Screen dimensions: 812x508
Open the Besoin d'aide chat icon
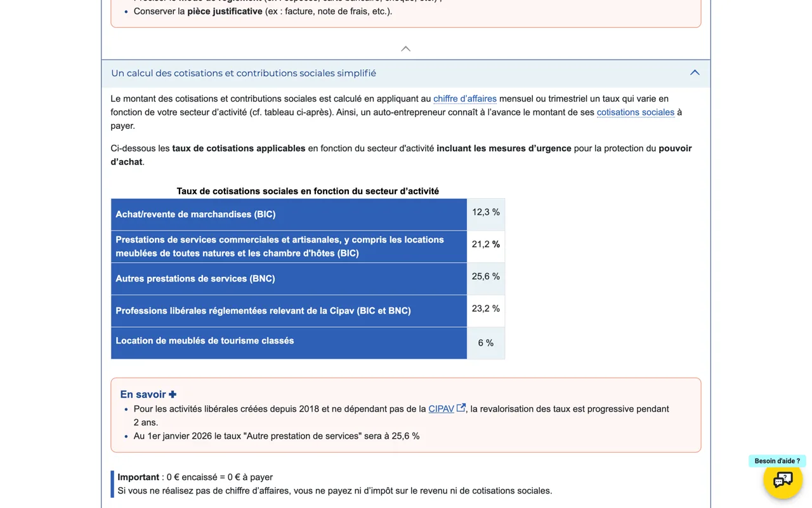click(783, 479)
